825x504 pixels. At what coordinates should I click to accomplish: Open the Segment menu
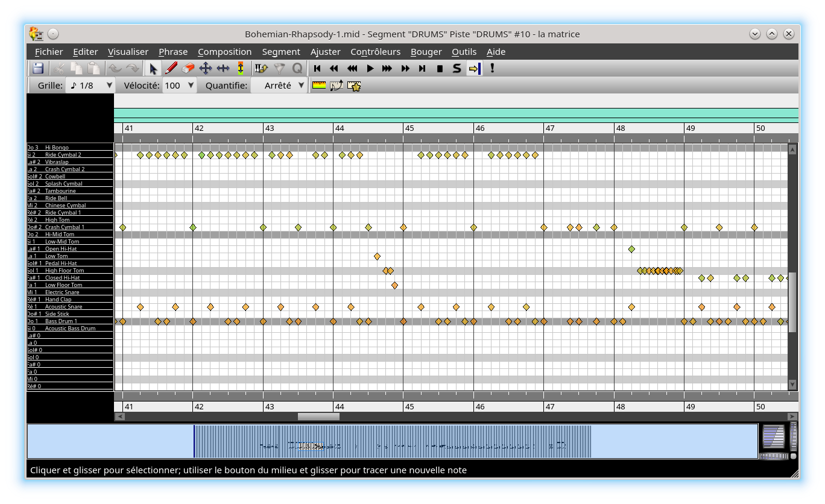pyautogui.click(x=280, y=52)
